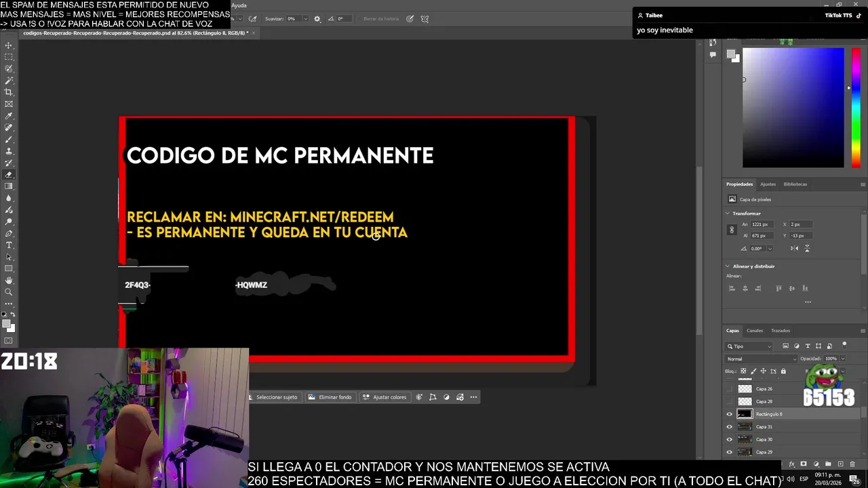Click the symmetry butterfly icon in options bar
This screenshot has width=868, height=488.
pos(425,19)
